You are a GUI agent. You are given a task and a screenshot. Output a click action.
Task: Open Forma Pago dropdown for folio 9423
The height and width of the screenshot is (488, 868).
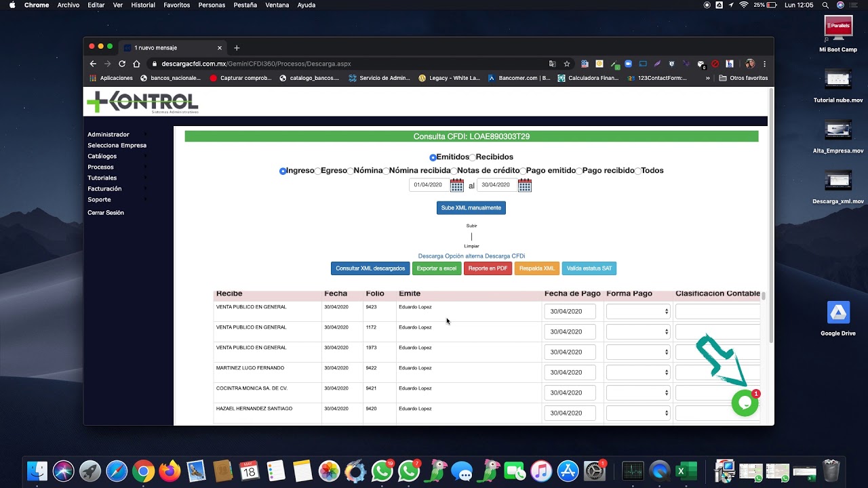[638, 311]
